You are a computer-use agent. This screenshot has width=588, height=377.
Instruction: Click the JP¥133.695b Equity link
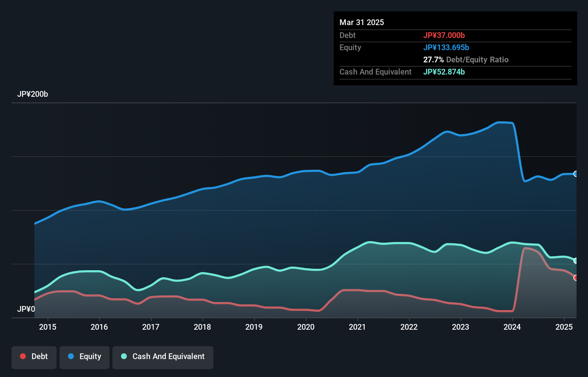pyautogui.click(x=447, y=47)
